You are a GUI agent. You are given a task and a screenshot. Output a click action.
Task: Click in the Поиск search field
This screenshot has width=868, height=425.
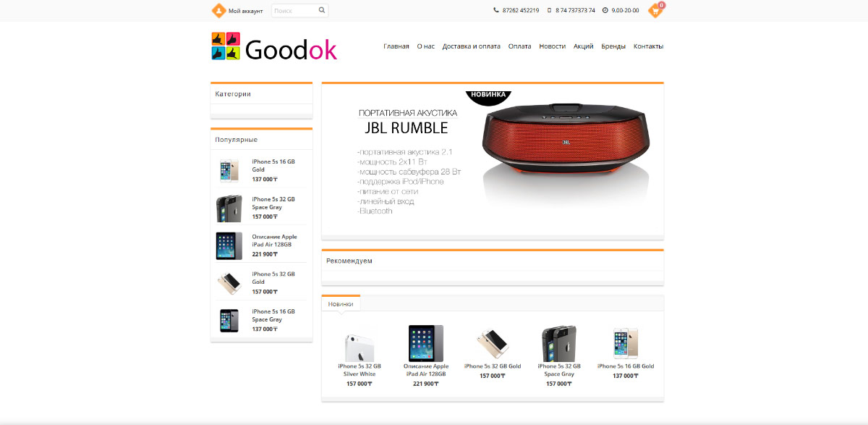click(295, 10)
